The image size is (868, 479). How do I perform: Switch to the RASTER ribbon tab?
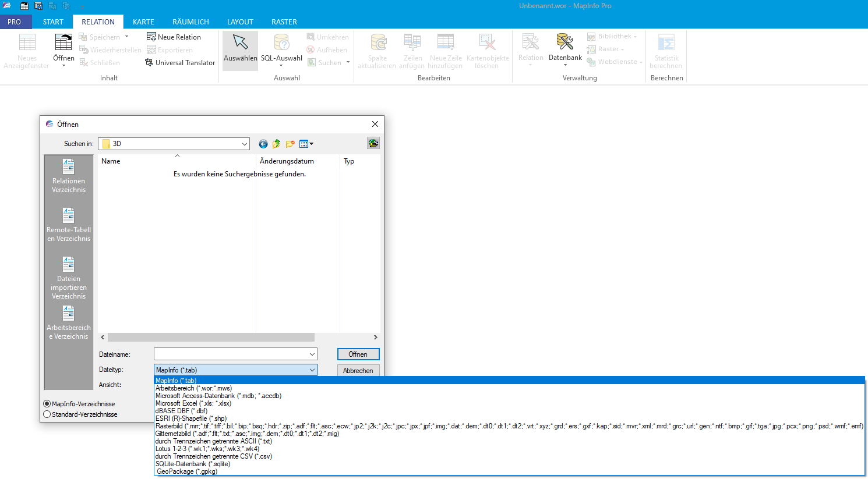284,22
